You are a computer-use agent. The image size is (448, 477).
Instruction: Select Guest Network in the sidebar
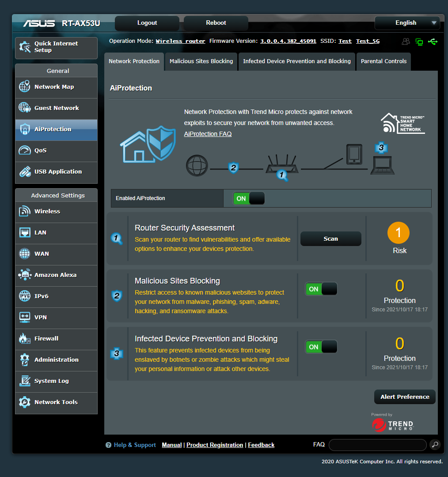[56, 108]
